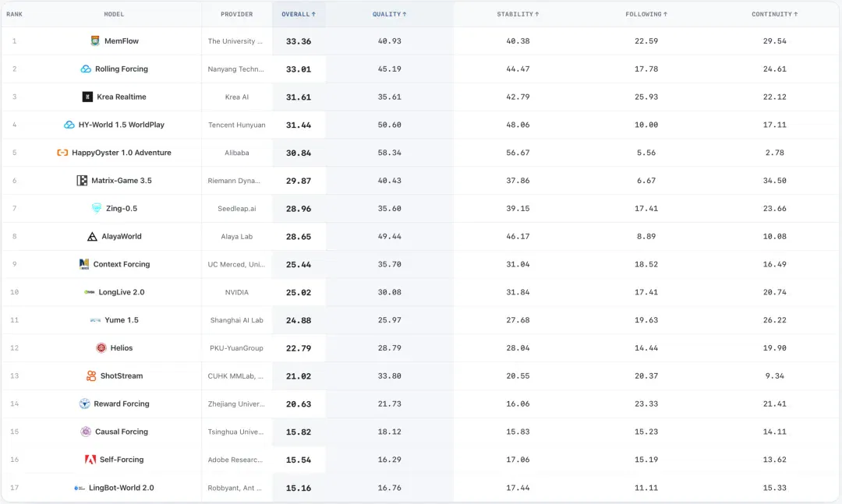The height and width of the screenshot is (504, 842).
Task: Click the Rolling Forcing cloud icon
Action: pyautogui.click(x=86, y=69)
